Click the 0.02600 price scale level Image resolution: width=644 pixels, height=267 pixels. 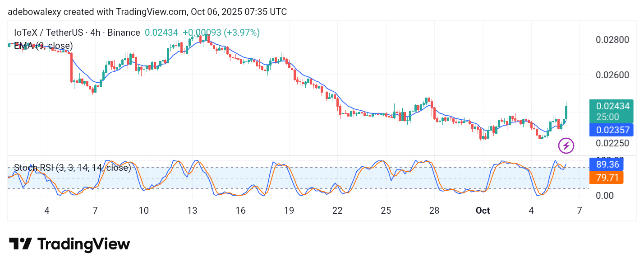click(612, 75)
